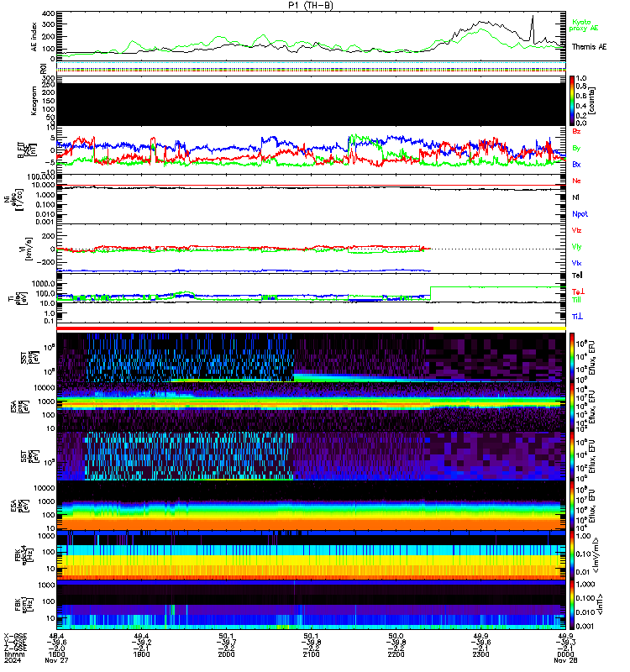This screenshot has width=630, height=672.
Task: Click the SST electron Eflux color bar
Action: [572, 456]
